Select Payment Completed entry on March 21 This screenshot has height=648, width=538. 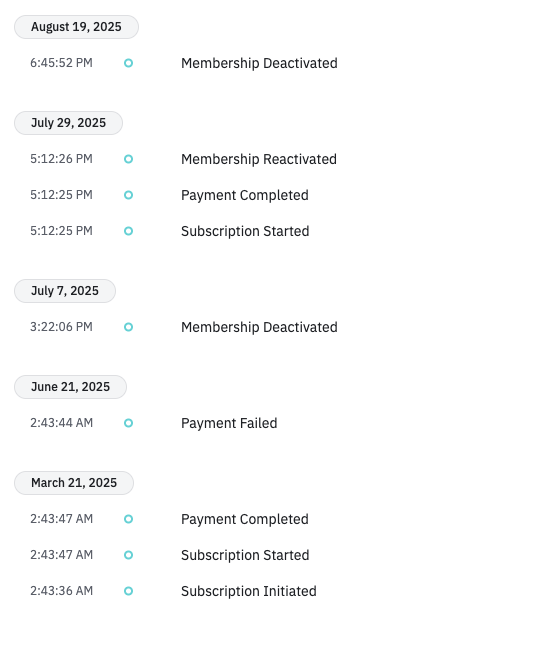tap(245, 519)
